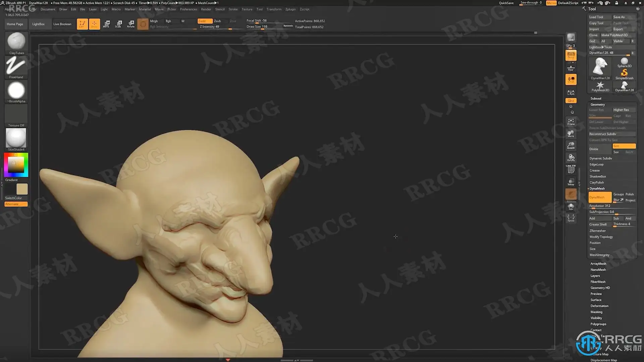Click the Frame view icon
The height and width of the screenshot is (362, 644).
click(x=571, y=121)
